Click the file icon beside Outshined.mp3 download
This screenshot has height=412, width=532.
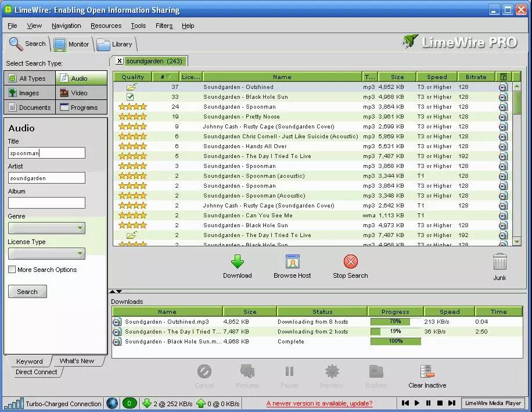coord(117,322)
